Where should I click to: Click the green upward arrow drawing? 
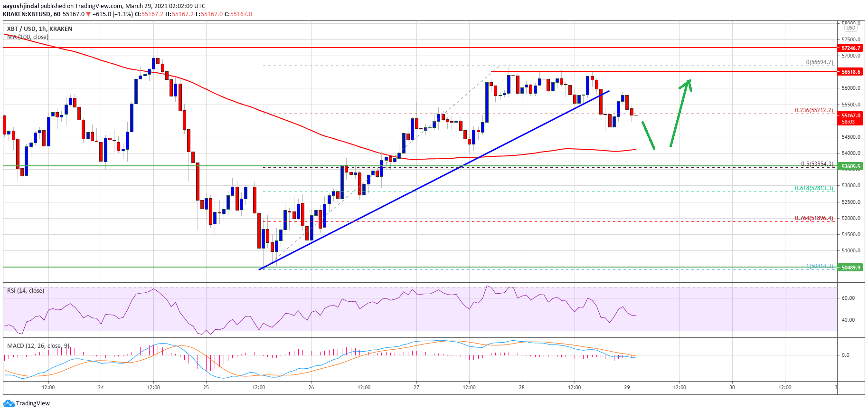pyautogui.click(x=680, y=113)
